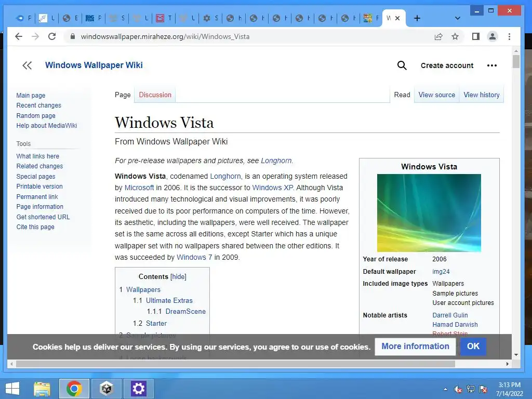Open File Explorer from the taskbar
Screen dimensions: 532x399
(42, 389)
